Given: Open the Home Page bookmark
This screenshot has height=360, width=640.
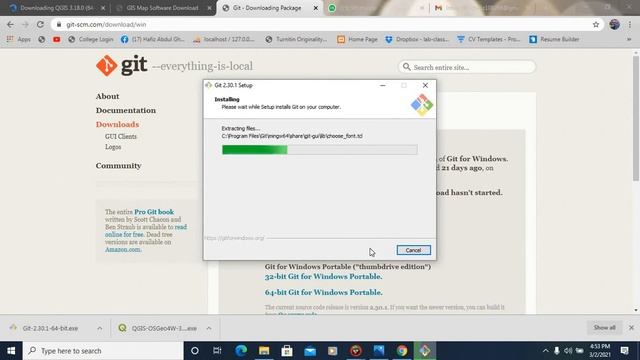Looking at the screenshot, I should (357, 40).
